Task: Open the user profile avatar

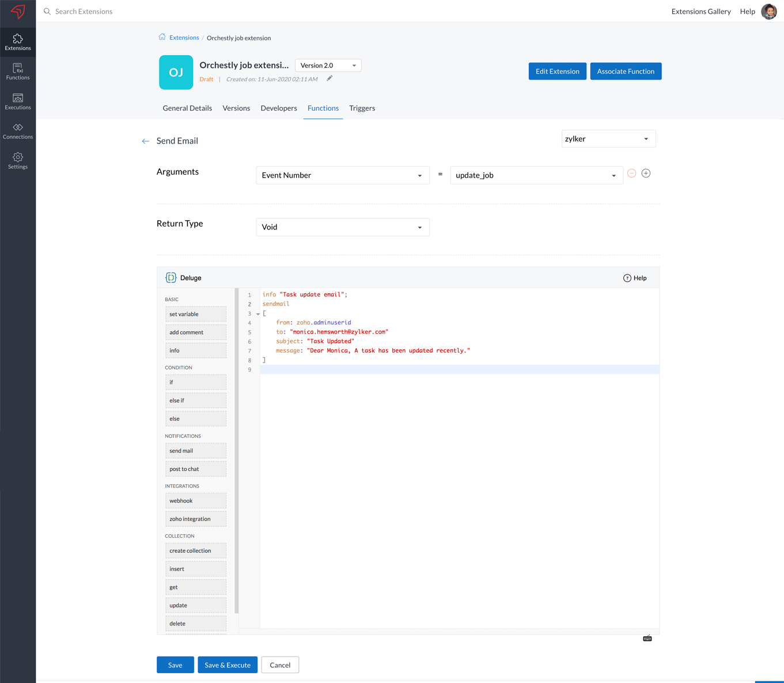Action: pos(769,12)
